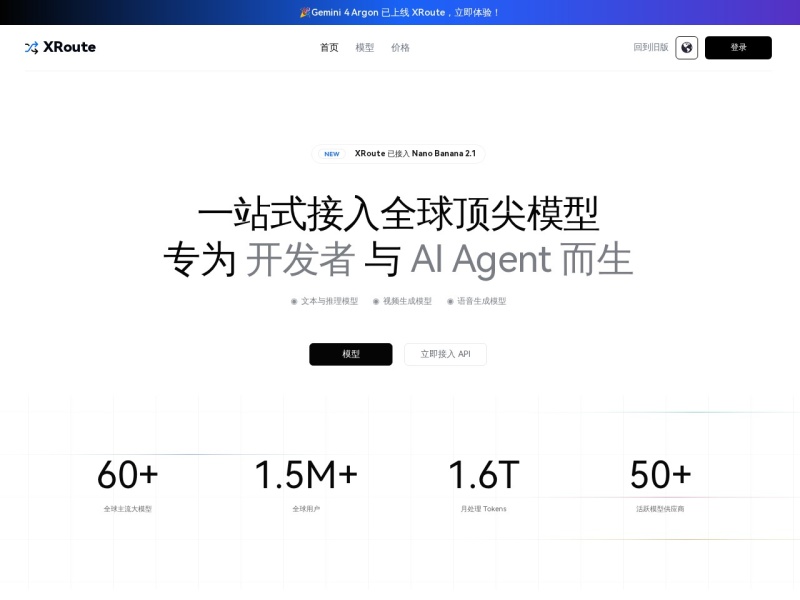Click the 1.5M+ statistic number

(306, 474)
